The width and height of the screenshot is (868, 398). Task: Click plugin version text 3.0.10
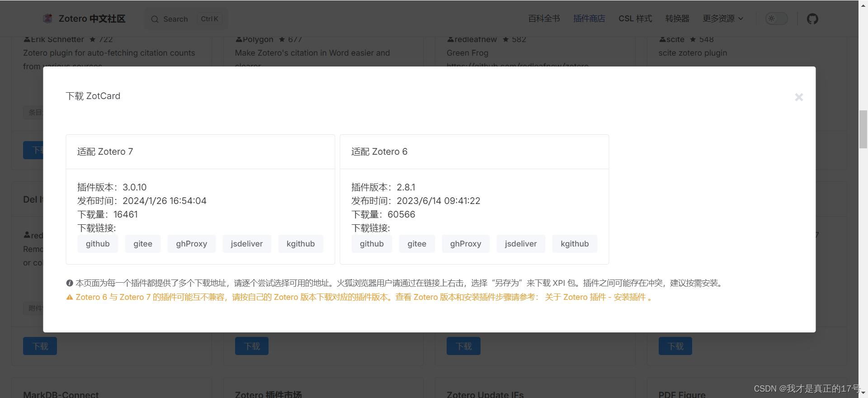point(135,187)
